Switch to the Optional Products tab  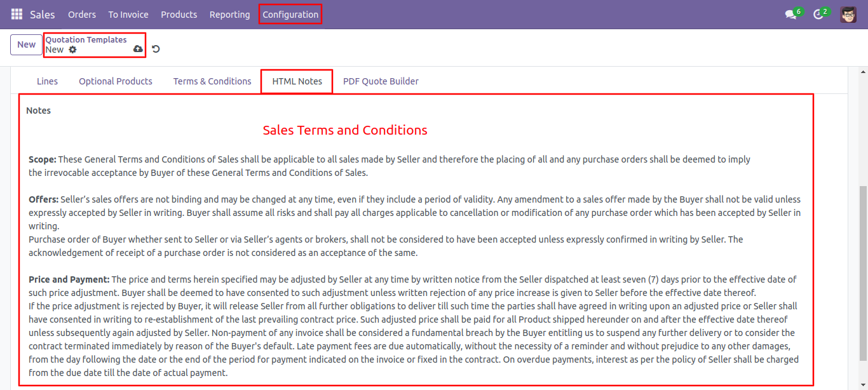116,81
